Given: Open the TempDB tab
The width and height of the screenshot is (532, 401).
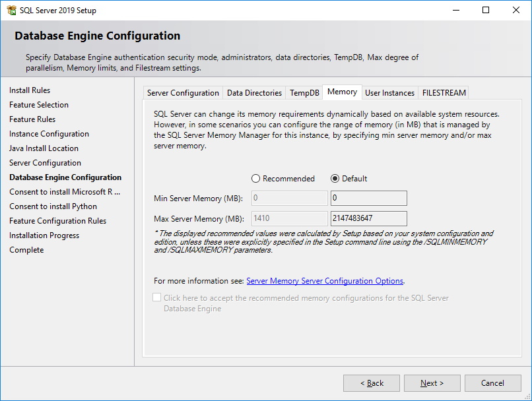Looking at the screenshot, I should 304,93.
